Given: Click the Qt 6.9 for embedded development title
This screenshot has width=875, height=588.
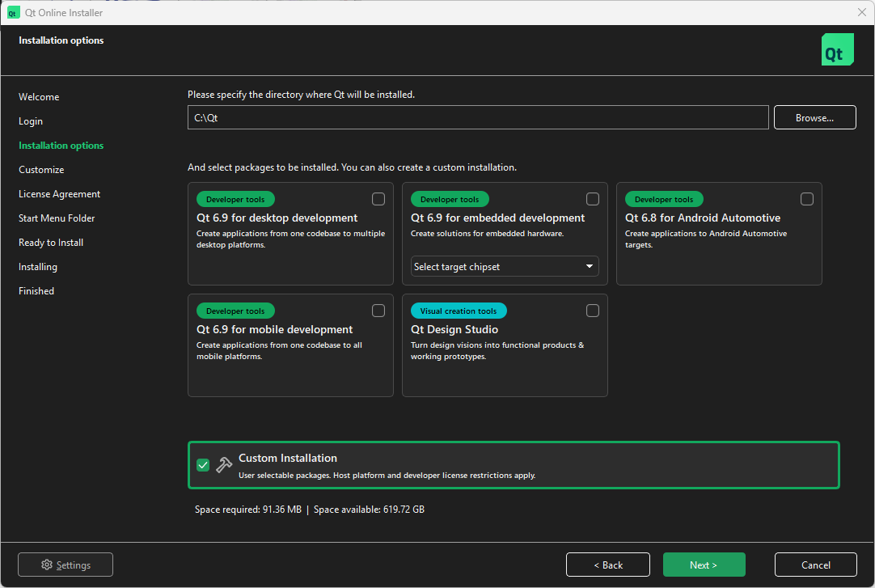Looking at the screenshot, I should [498, 218].
